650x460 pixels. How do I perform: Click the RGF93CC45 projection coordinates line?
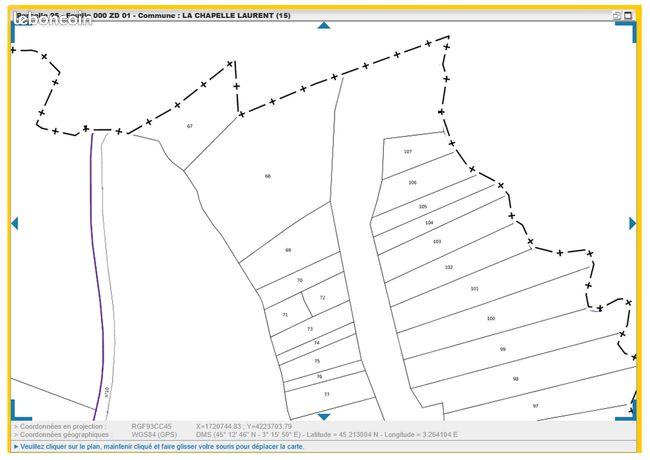[x=153, y=426]
